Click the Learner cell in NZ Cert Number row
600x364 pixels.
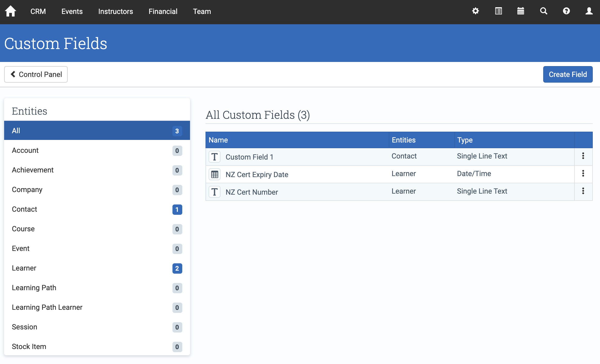tap(404, 191)
